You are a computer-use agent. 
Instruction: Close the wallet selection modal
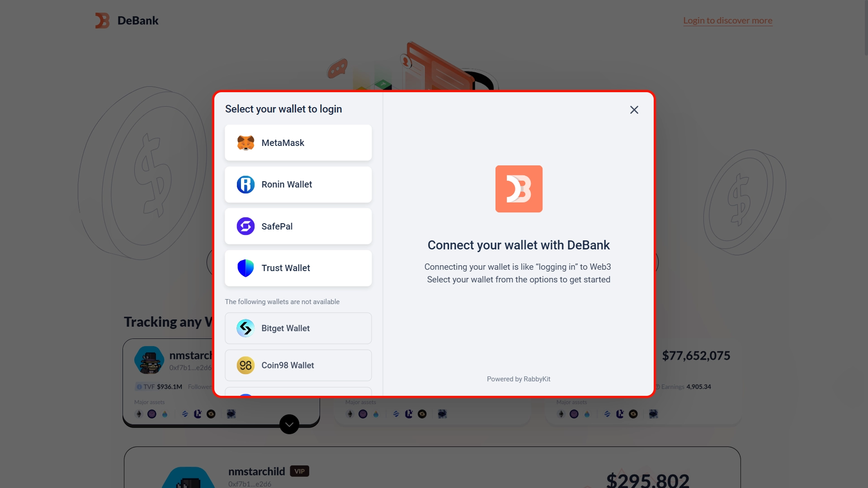pos(634,110)
